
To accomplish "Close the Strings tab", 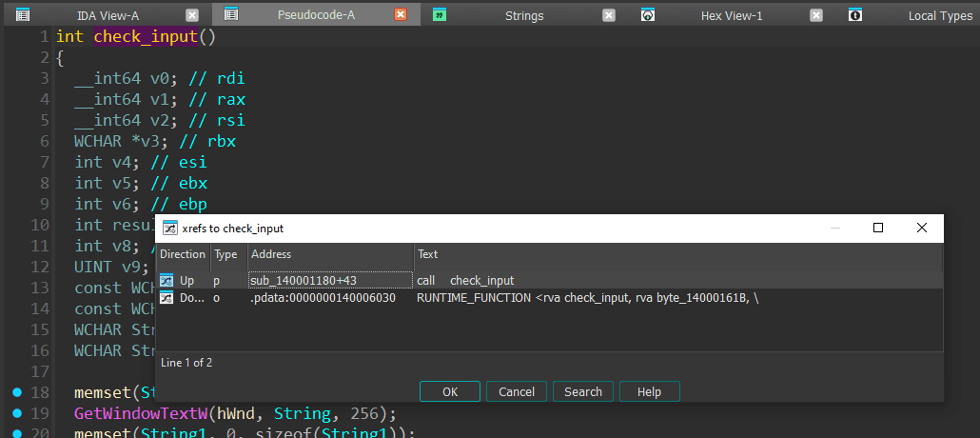I will tap(609, 15).
